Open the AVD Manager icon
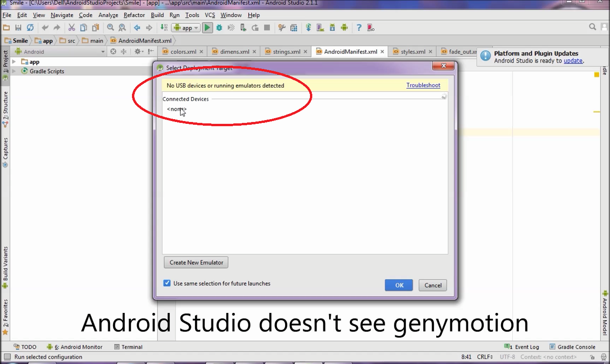Viewport: 610px width, 364px height. pos(321,28)
